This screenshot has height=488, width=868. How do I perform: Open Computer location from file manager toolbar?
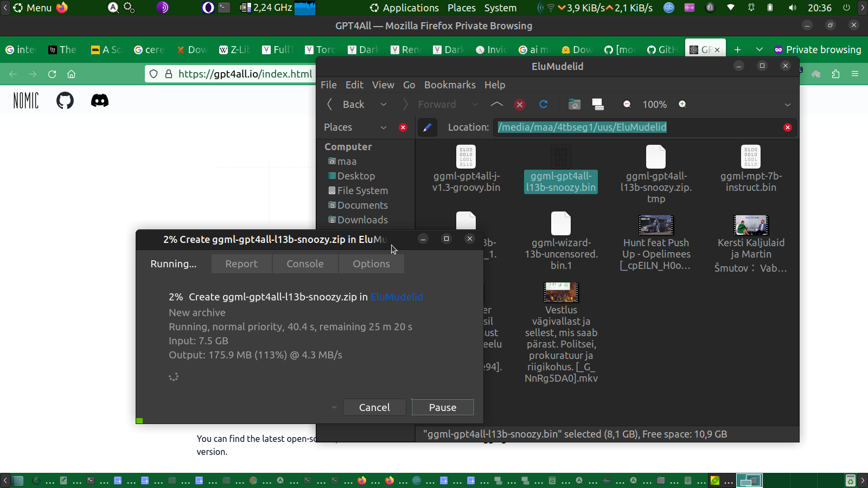click(x=598, y=104)
